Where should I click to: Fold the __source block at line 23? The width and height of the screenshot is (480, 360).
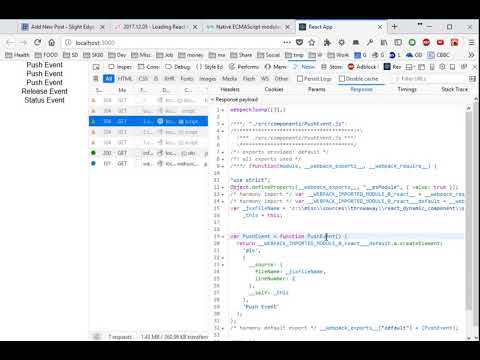pyautogui.click(x=223, y=265)
